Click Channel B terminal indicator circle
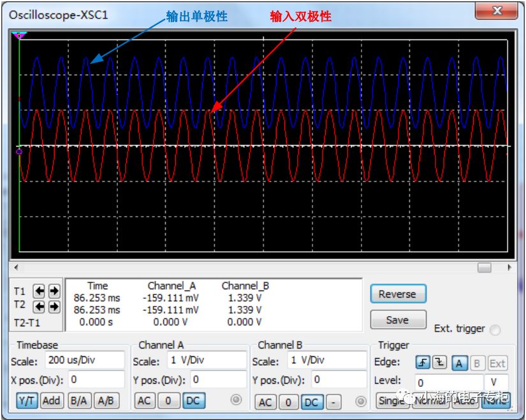This screenshot has height=420, width=526. click(360, 402)
